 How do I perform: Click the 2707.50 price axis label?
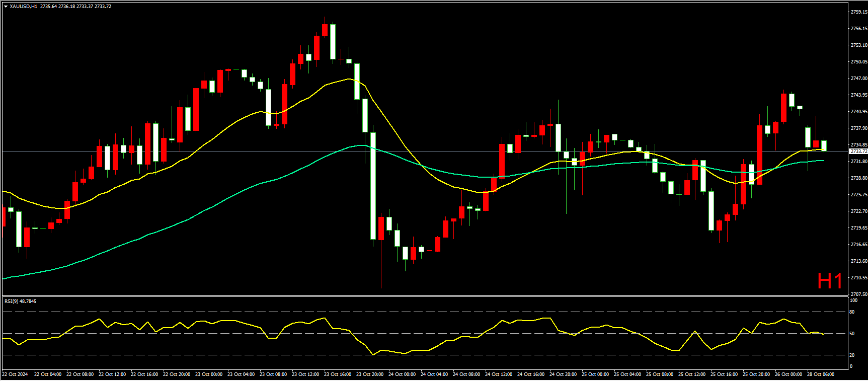(858, 294)
